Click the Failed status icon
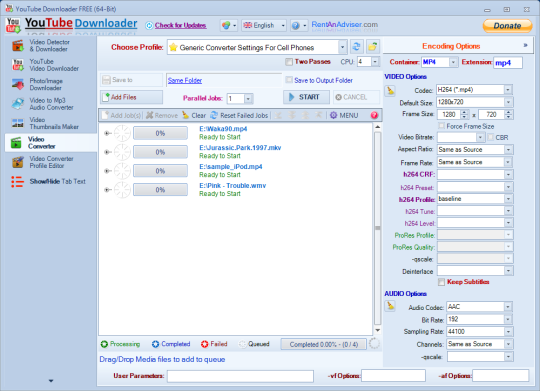Viewport: 540px width, 391px height. click(205, 344)
